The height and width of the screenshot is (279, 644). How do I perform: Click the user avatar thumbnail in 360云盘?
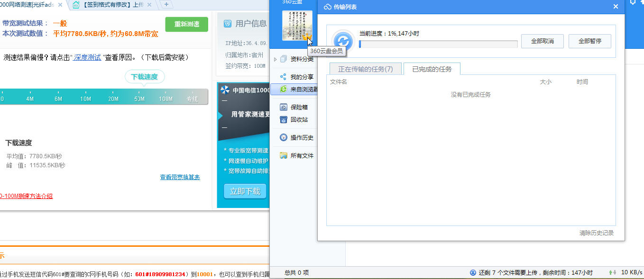pos(297,26)
